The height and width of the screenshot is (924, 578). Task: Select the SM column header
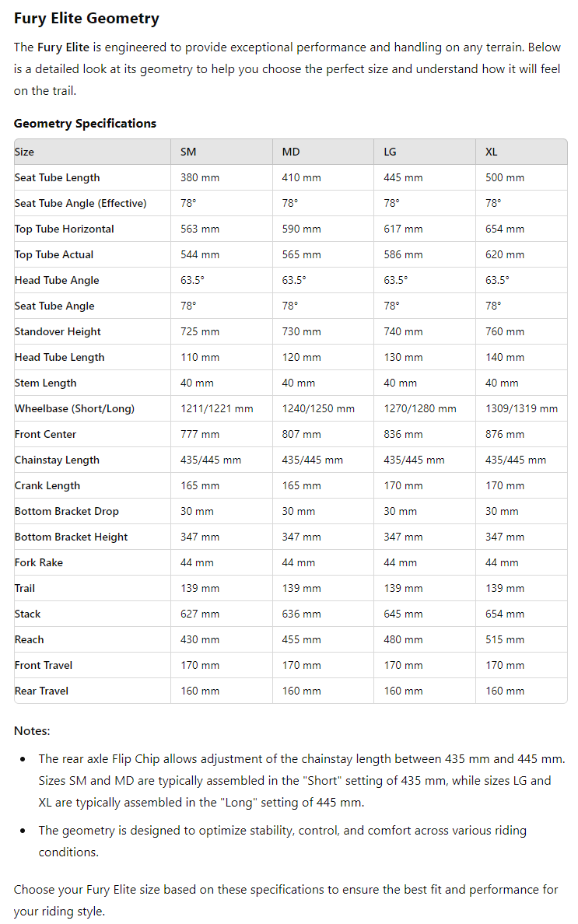click(188, 152)
